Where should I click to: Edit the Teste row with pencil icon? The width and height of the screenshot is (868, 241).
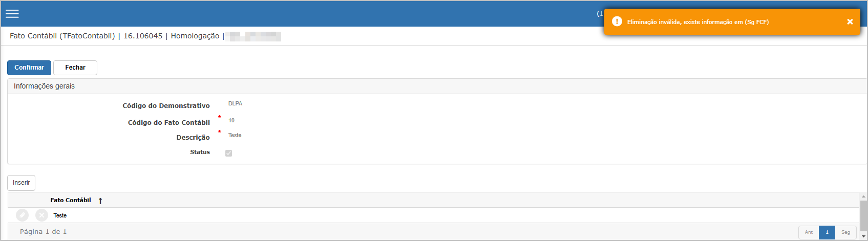click(x=22, y=215)
